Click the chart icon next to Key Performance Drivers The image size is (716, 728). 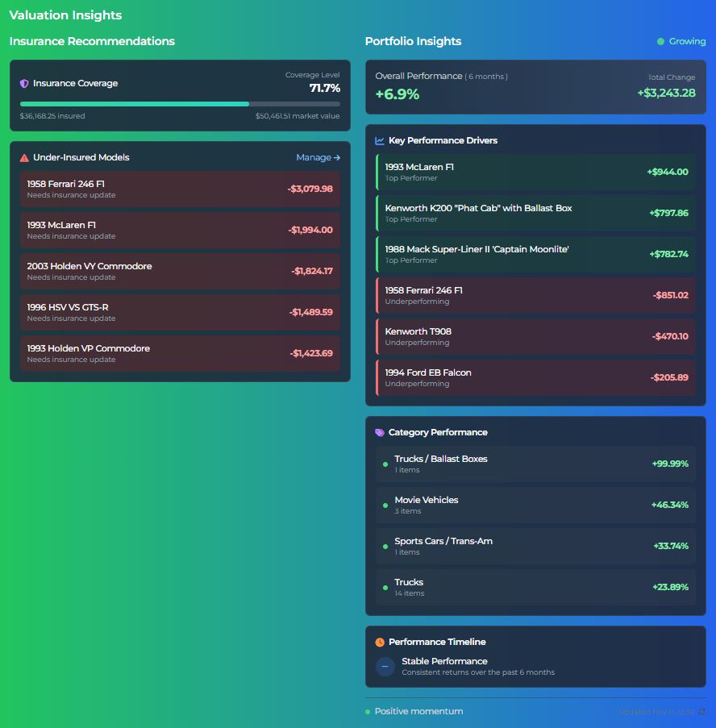[x=380, y=140]
